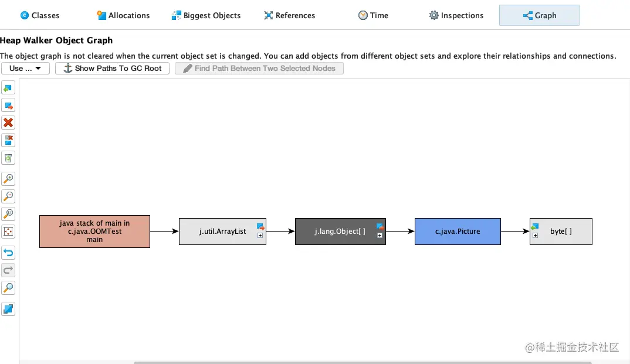
Task: Click the show incoming references toolbar icon
Action: (x=8, y=89)
